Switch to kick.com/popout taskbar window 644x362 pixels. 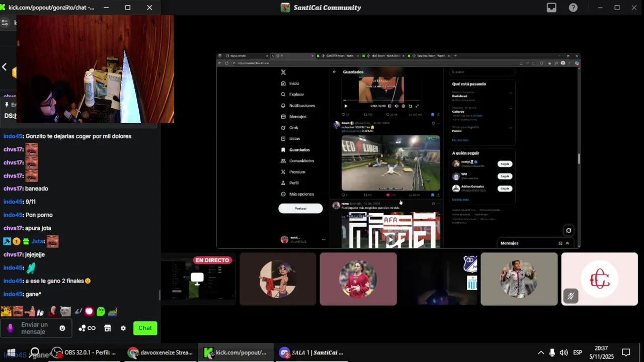point(236,352)
